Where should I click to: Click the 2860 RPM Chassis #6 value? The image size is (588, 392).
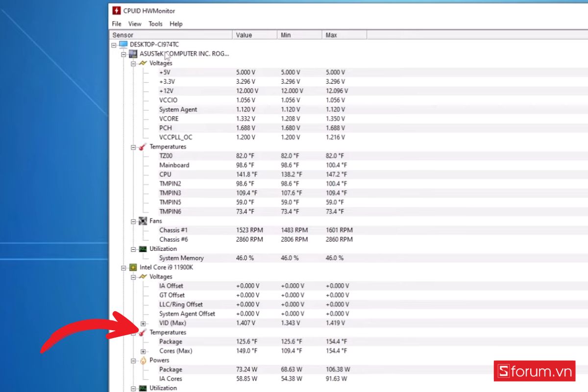pyautogui.click(x=249, y=240)
